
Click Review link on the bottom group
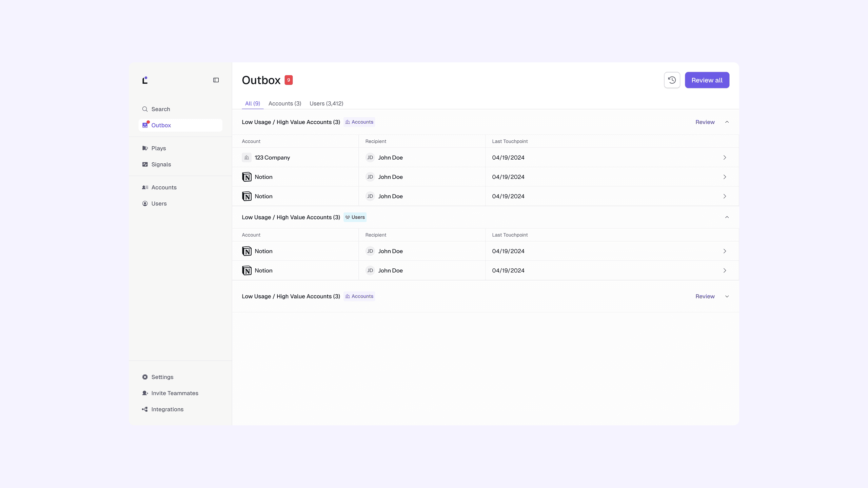[x=705, y=296]
